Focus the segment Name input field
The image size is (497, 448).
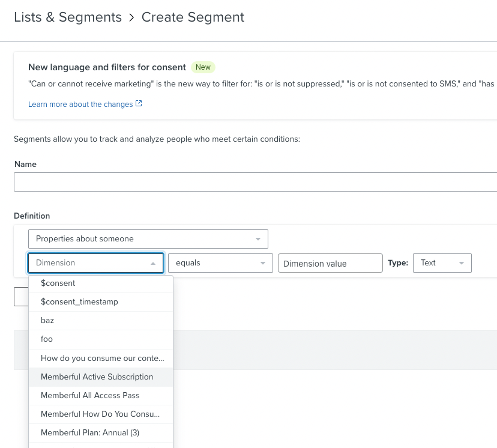255,182
